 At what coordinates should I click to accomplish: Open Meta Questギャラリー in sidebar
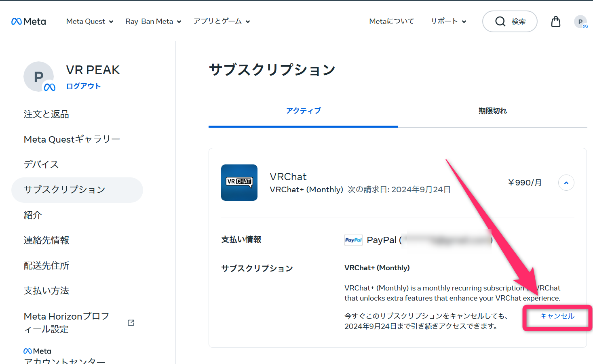point(72,139)
